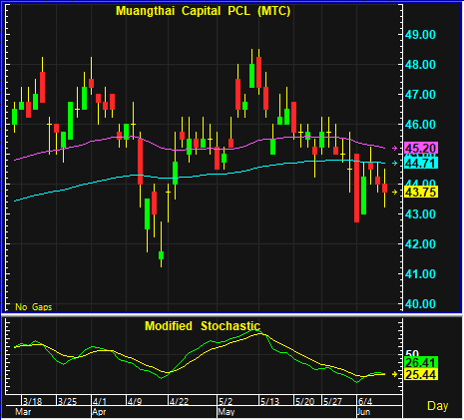464x420 pixels.
Task: Click the 6/4 date marker on time axis
Action: click(x=365, y=401)
